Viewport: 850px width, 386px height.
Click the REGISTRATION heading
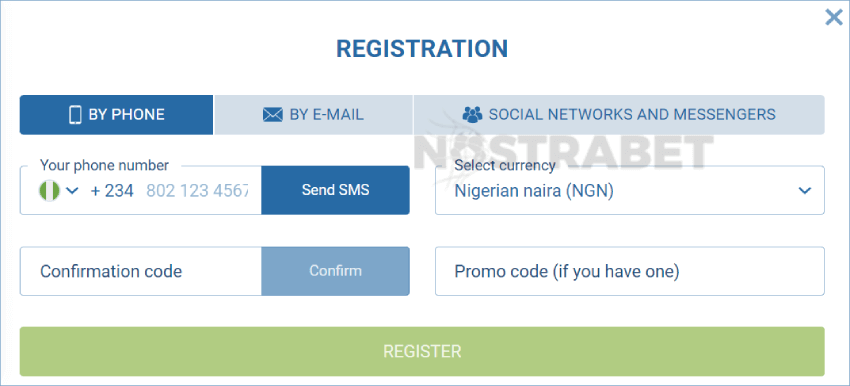coord(422,49)
